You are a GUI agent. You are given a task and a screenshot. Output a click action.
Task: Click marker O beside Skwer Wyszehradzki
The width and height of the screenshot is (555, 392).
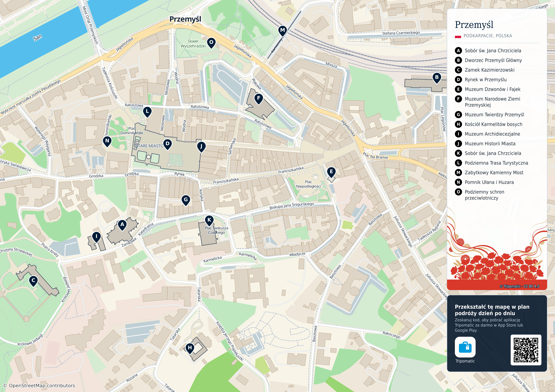point(211,43)
